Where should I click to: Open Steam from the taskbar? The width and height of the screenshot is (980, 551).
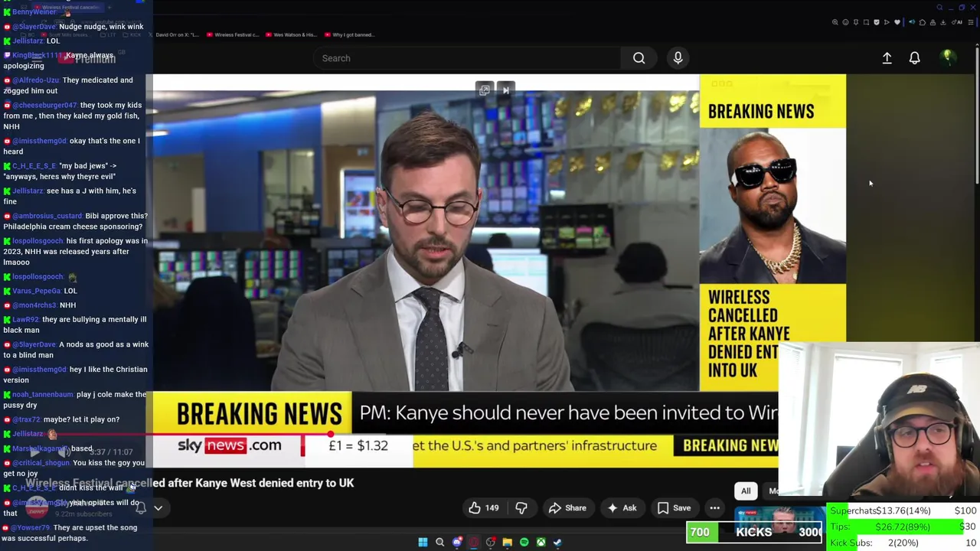click(557, 543)
